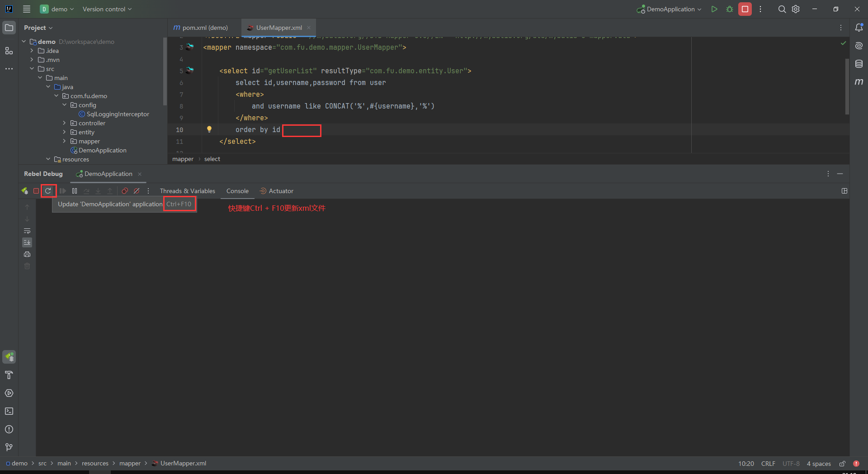Pause the running program execution
868x474 pixels.
coord(75,191)
